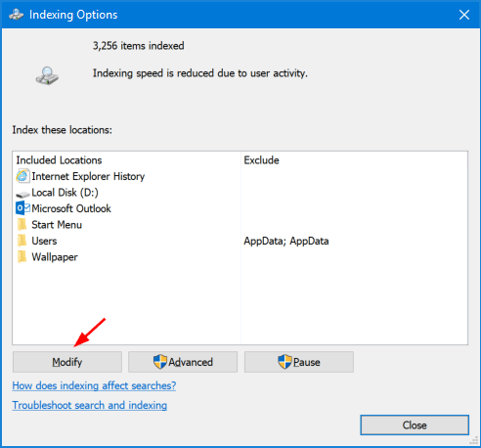Image resolution: width=481 pixels, height=448 pixels.
Task: Select the Exclude column header
Action: tap(261, 160)
